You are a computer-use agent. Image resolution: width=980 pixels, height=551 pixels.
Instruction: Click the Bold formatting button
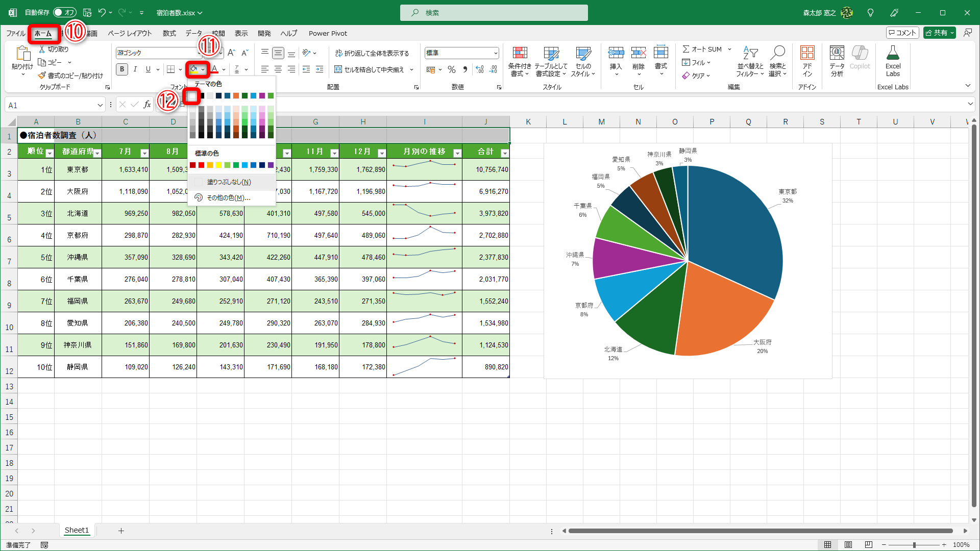coord(122,69)
